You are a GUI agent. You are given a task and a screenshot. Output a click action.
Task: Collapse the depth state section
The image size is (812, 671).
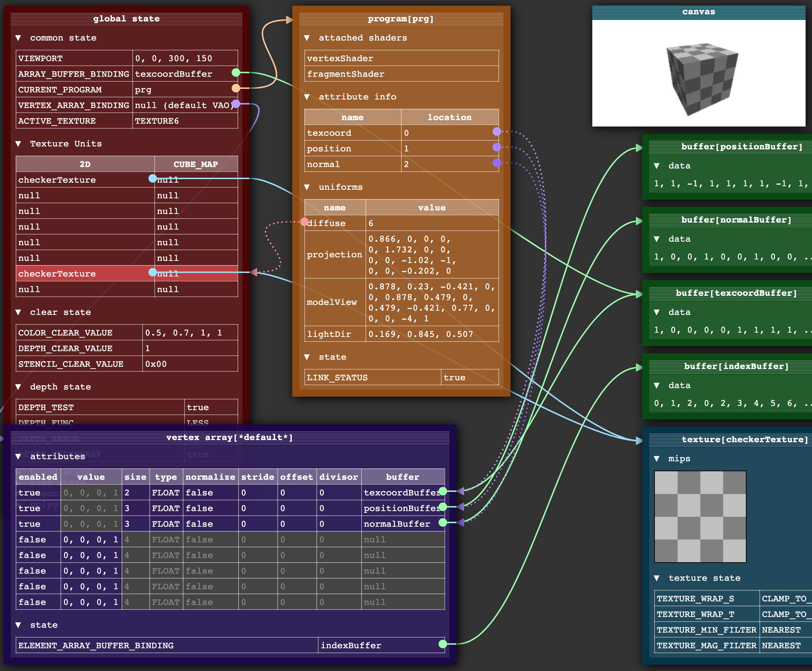pyautogui.click(x=18, y=387)
